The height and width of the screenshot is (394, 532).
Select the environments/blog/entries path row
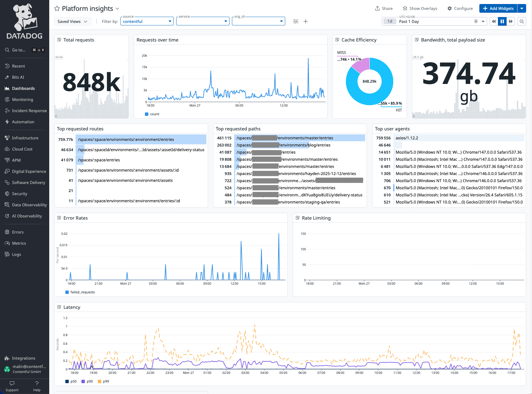[290, 145]
